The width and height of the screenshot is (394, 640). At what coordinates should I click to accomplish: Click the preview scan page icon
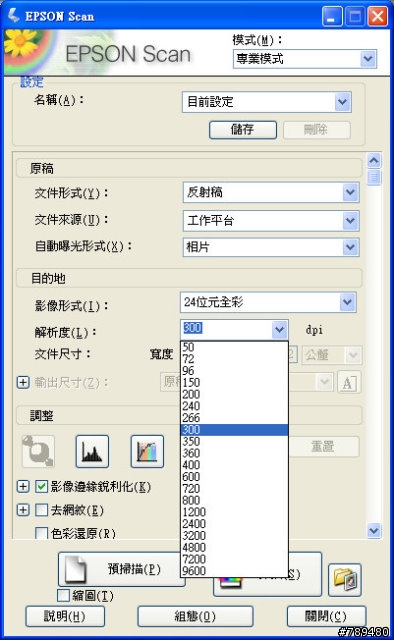[76, 569]
